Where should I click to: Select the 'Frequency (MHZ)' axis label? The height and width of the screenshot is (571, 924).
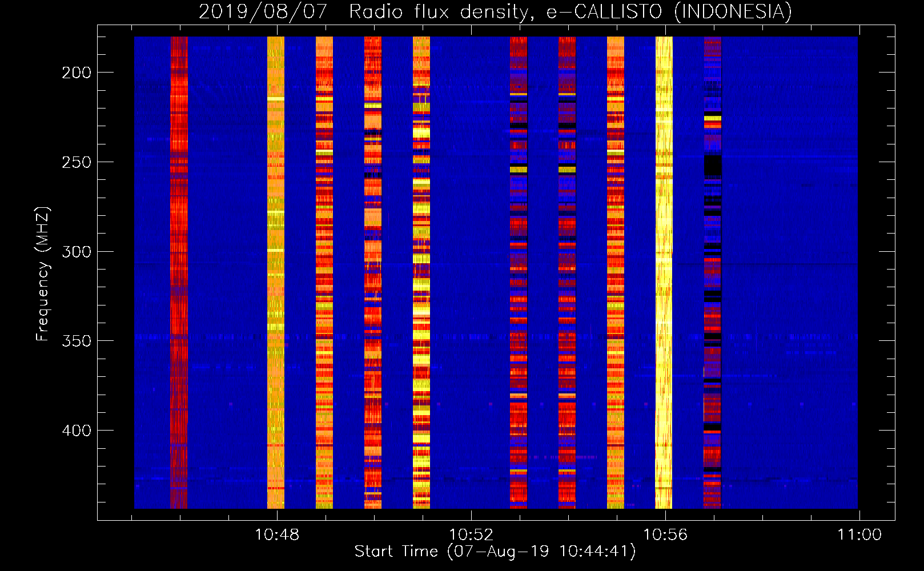(x=43, y=274)
